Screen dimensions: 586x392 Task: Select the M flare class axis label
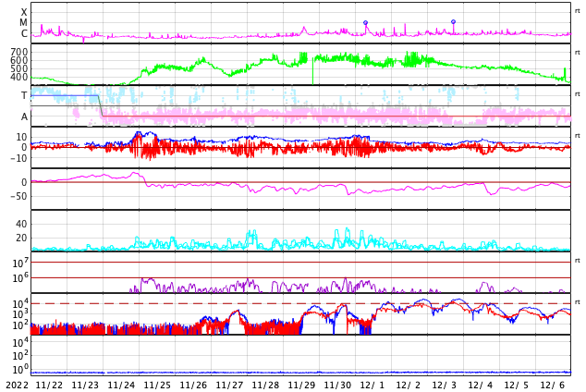24,23
